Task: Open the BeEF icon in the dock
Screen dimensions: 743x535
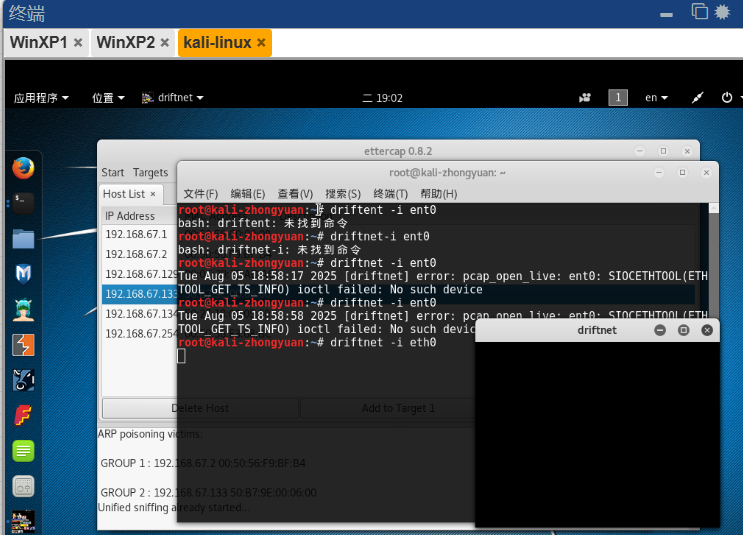Action: 23,380
